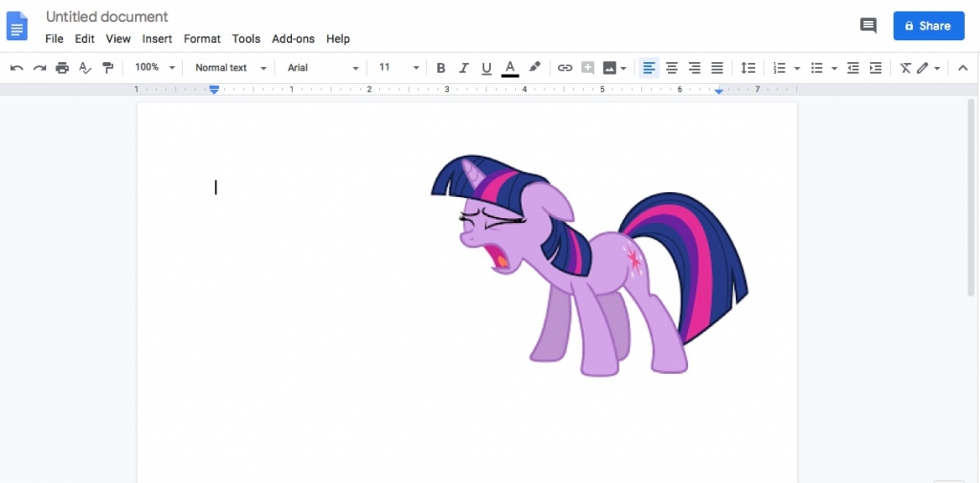Open the Normal text style dropdown
This screenshot has width=980, height=483.
point(231,68)
